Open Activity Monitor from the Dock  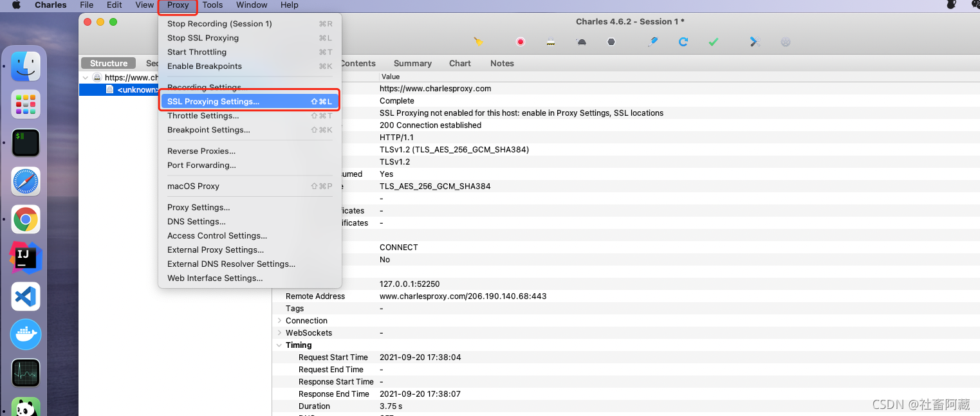[x=26, y=373]
